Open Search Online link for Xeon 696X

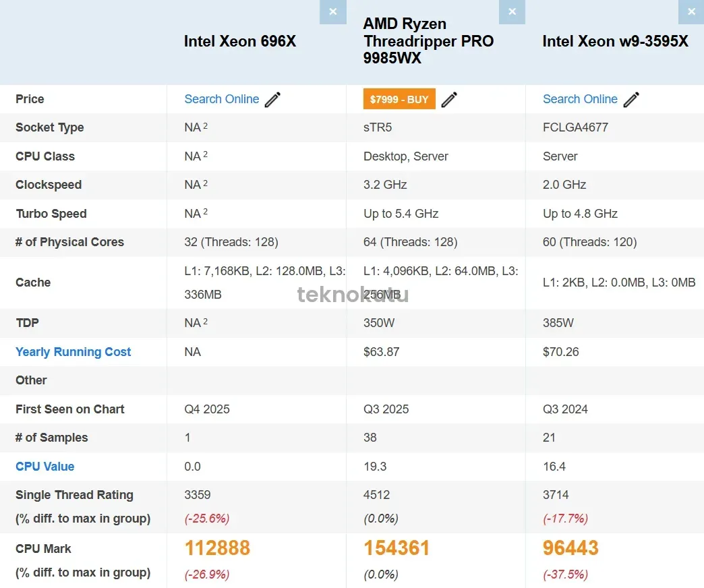[222, 99]
